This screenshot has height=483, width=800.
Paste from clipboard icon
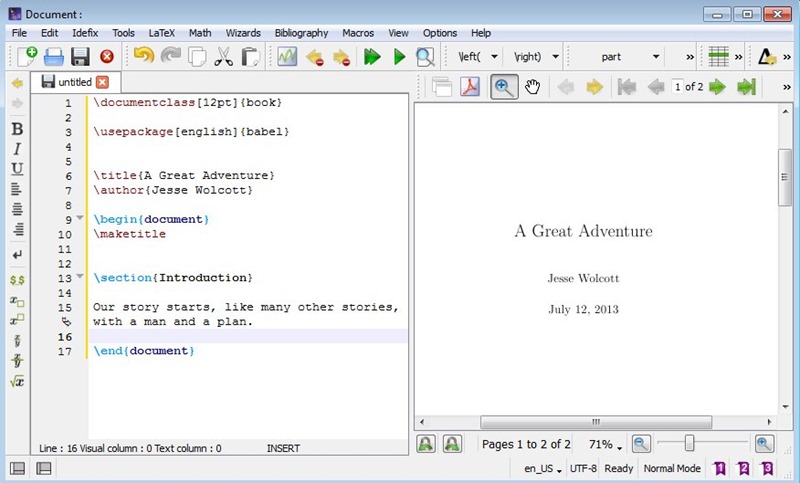pyautogui.click(x=250, y=57)
